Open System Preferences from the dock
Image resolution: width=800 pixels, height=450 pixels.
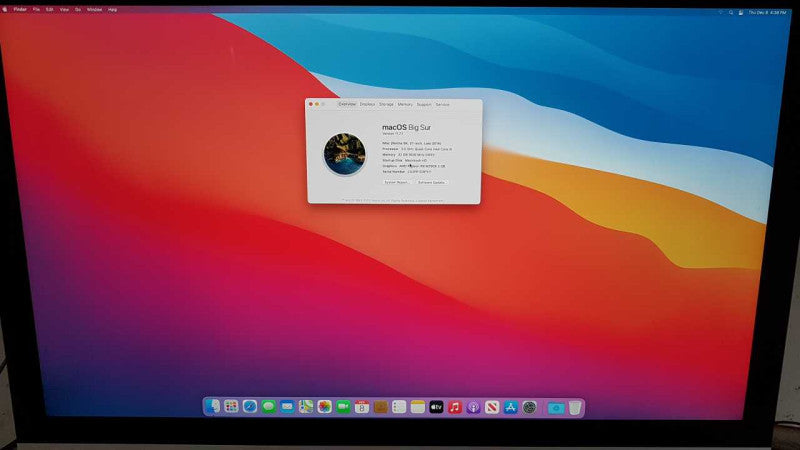pyautogui.click(x=530, y=407)
